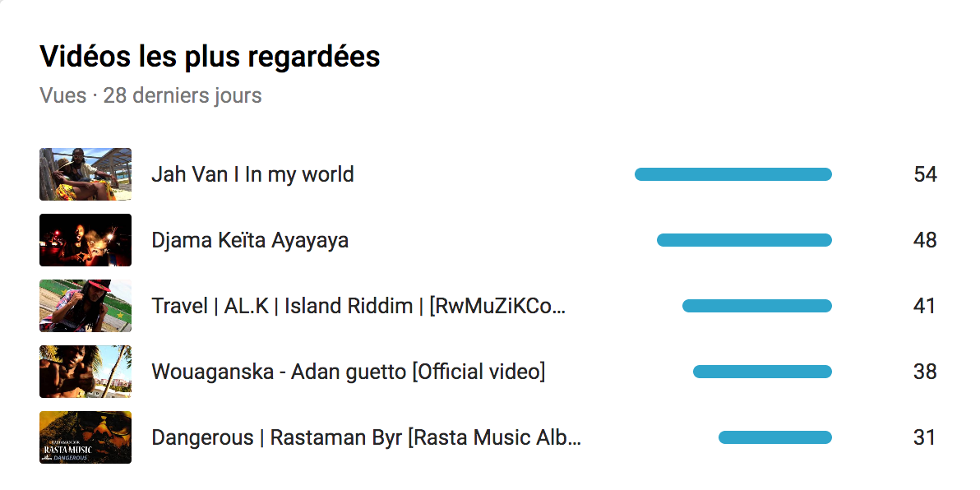Click the "Djama Keïta Ayayaya" video title
Screen dimensions: 980x490
[x=250, y=240]
